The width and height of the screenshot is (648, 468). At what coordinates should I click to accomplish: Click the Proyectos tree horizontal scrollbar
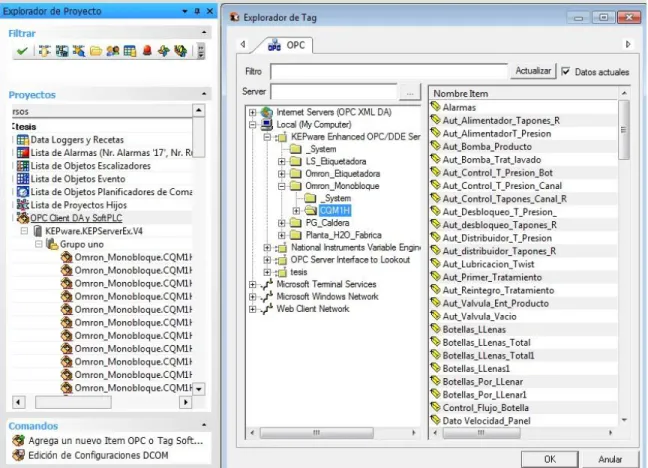click(73, 402)
